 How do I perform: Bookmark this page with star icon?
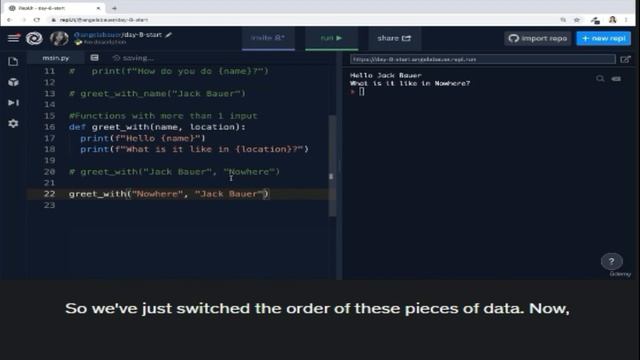point(577,20)
